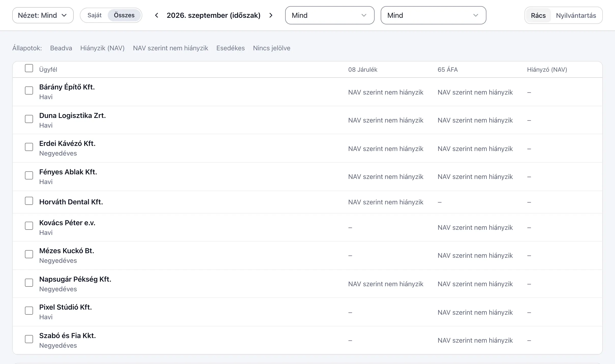This screenshot has width=615, height=364.
Task: Check the Napsugár Pékség Kft. row
Action: [29, 283]
